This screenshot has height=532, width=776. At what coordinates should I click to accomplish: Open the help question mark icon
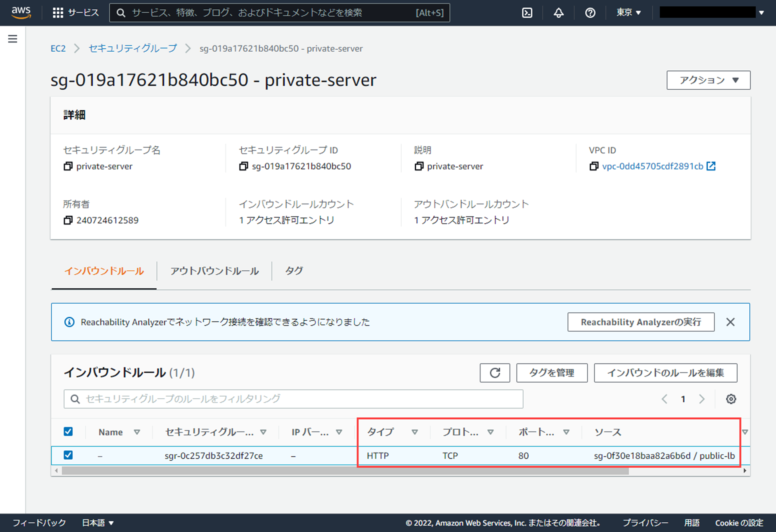click(590, 13)
